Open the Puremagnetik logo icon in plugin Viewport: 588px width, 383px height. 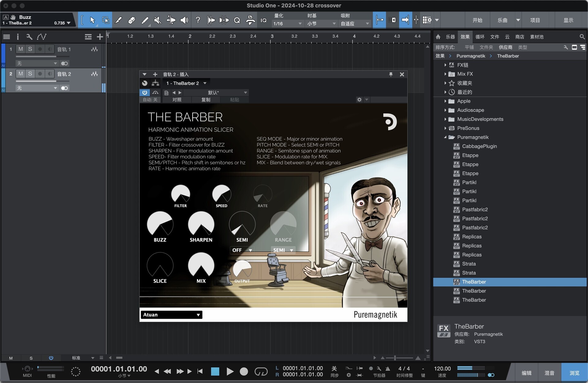[x=390, y=122]
